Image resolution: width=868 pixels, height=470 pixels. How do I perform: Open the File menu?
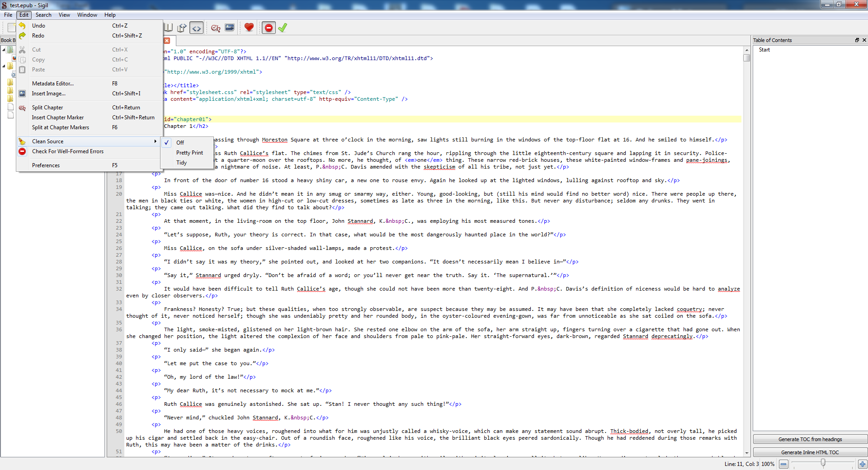8,15
